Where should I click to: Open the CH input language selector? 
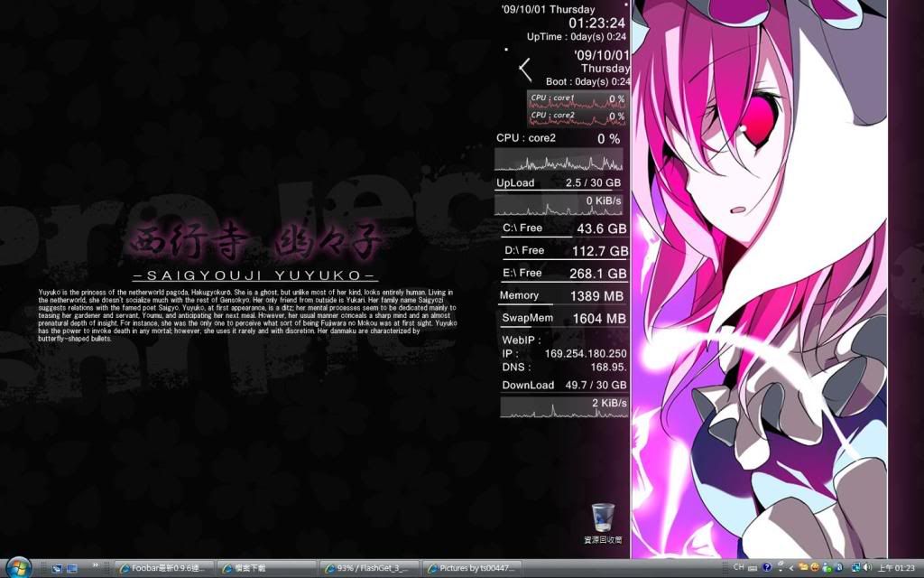click(738, 568)
